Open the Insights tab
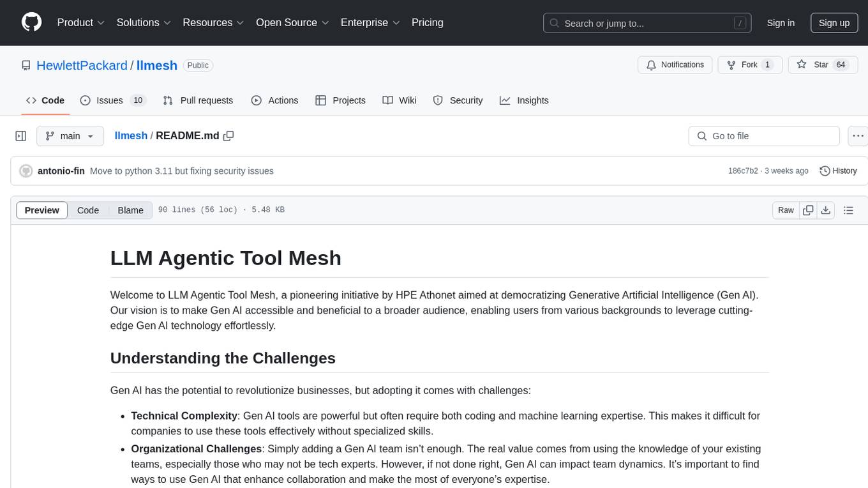The width and height of the screenshot is (868, 488). [x=524, y=100]
